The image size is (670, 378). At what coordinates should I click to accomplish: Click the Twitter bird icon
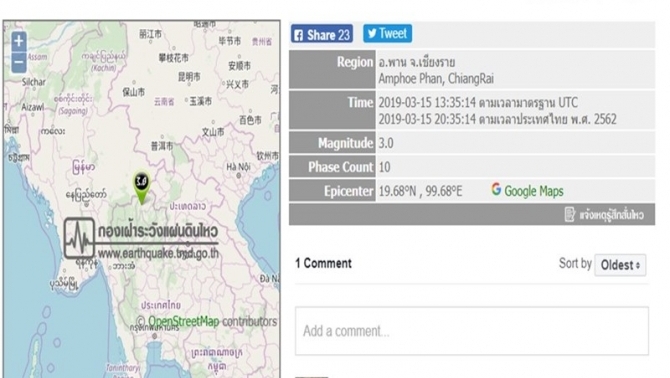[x=372, y=33]
